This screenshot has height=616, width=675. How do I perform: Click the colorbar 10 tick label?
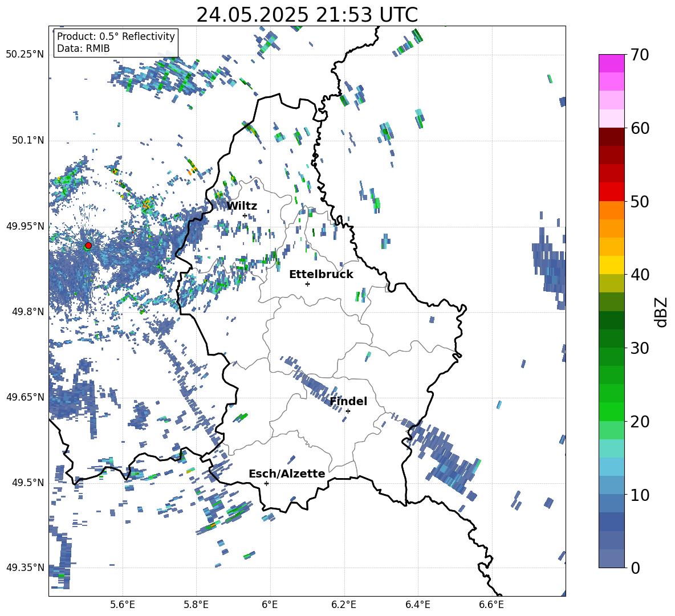(640, 495)
